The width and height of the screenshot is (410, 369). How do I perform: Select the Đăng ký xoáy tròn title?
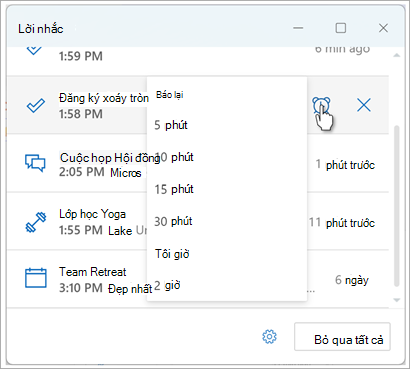104,98
